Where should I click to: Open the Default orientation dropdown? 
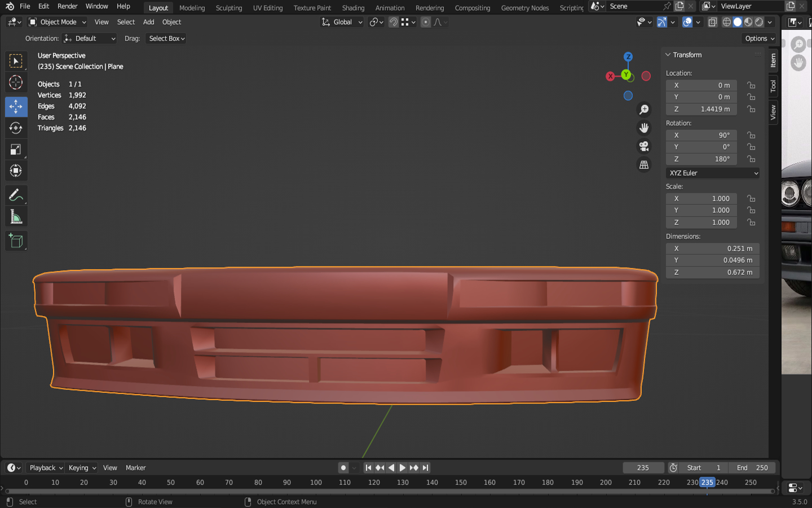[90, 38]
